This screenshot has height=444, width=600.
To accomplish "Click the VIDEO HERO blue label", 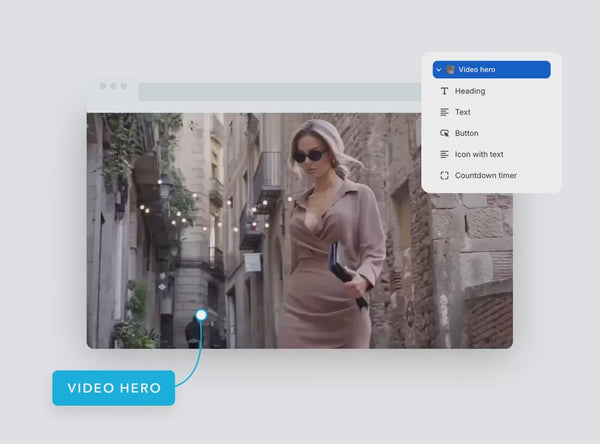I will [x=114, y=388].
